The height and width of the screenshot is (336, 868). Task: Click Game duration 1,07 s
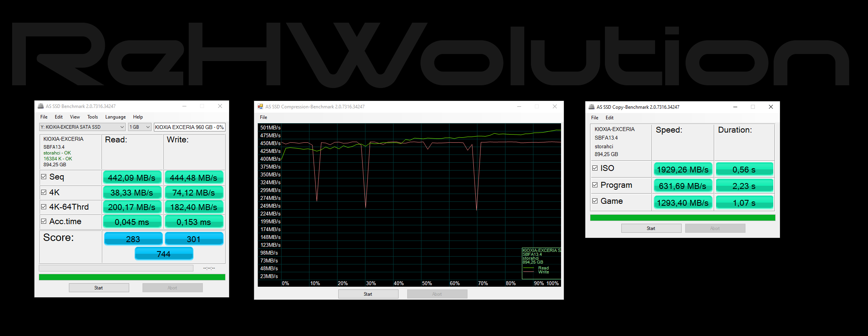coord(744,203)
